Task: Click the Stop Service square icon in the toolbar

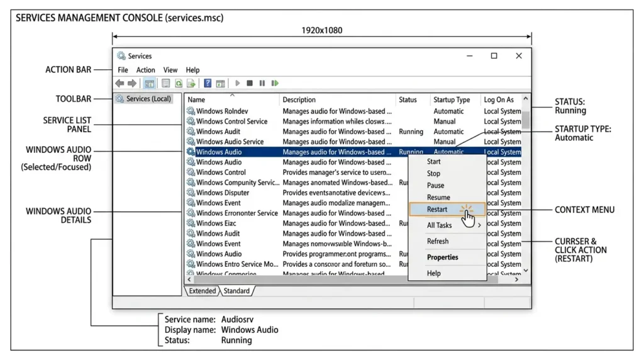Action: [249, 83]
